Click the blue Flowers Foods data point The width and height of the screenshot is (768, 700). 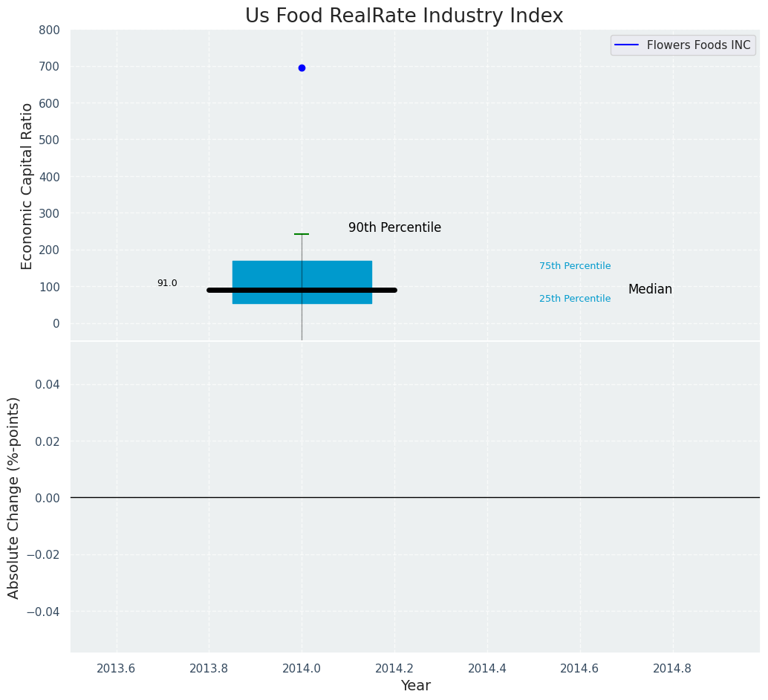click(302, 68)
